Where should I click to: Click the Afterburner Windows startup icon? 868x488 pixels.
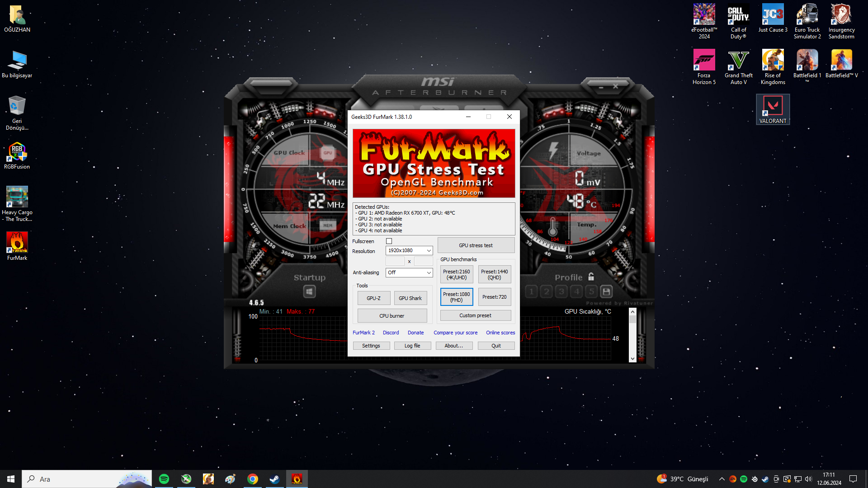[309, 292]
